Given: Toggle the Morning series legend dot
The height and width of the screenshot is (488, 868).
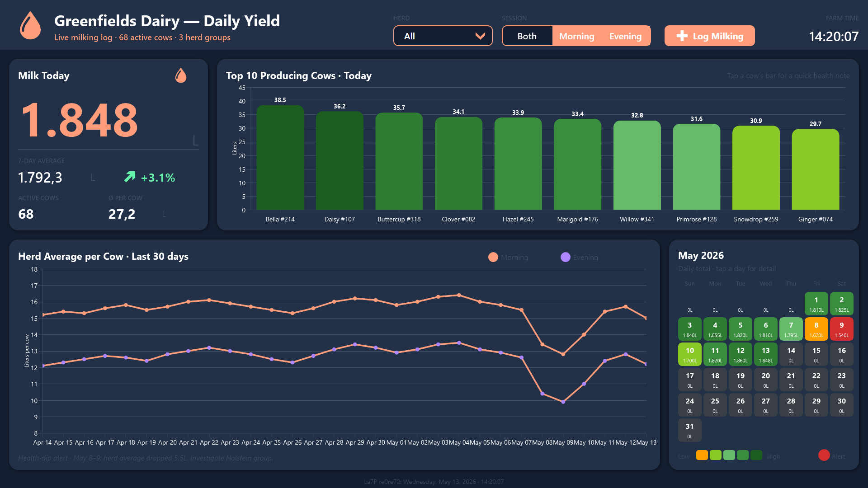Looking at the screenshot, I should pyautogui.click(x=493, y=257).
